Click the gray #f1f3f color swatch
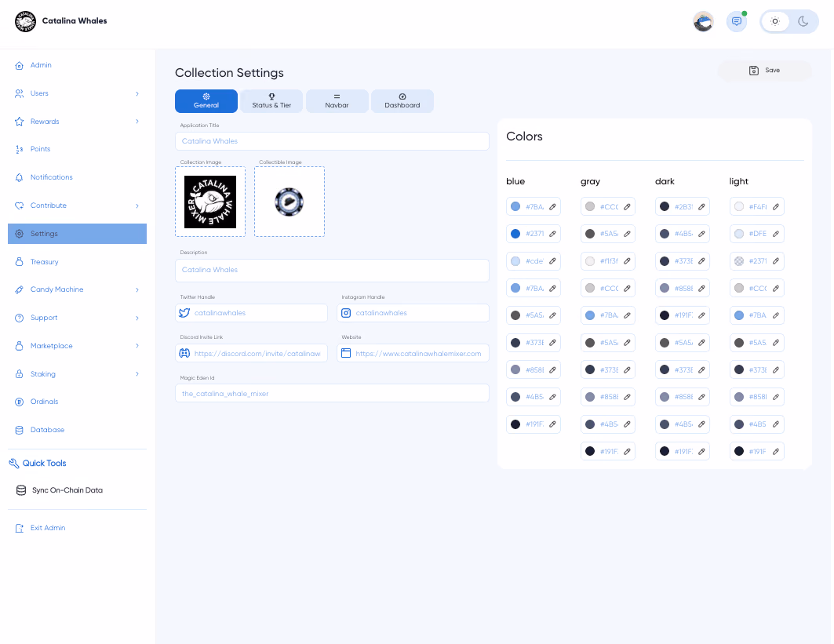834x644 pixels. (590, 261)
